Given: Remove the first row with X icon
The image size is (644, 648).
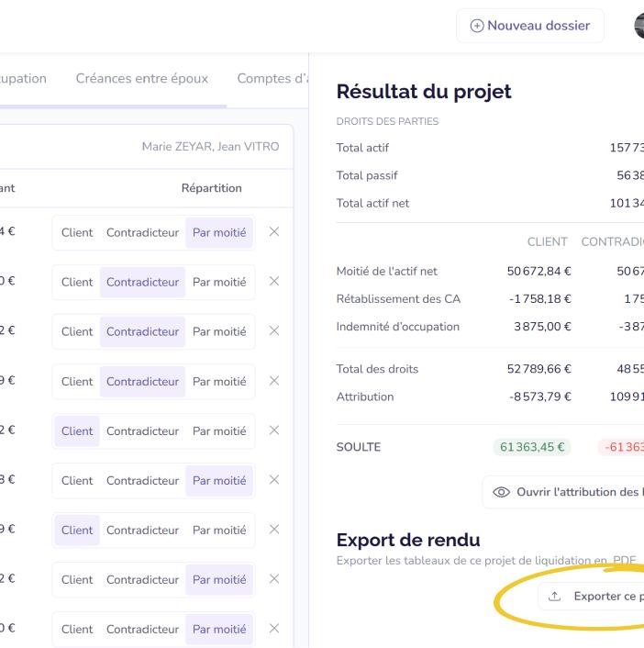Looking at the screenshot, I should pyautogui.click(x=274, y=232).
